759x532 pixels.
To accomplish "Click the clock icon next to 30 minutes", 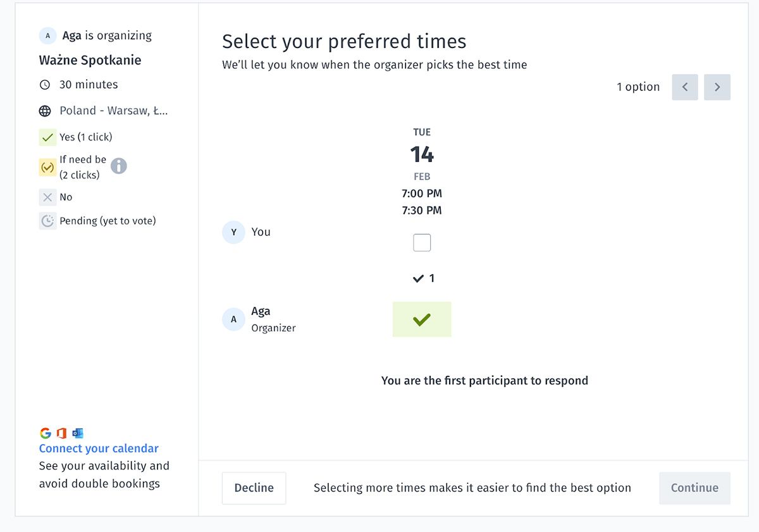I will tap(45, 85).
